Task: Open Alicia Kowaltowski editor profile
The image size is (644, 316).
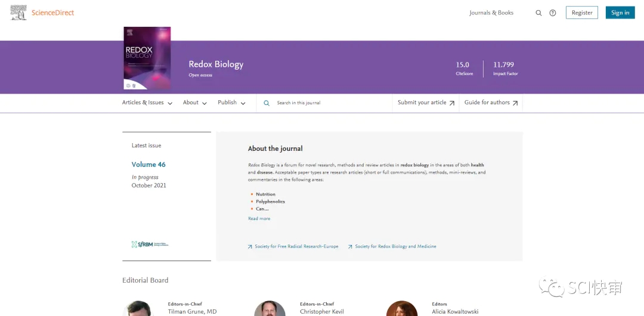Action: click(455, 312)
